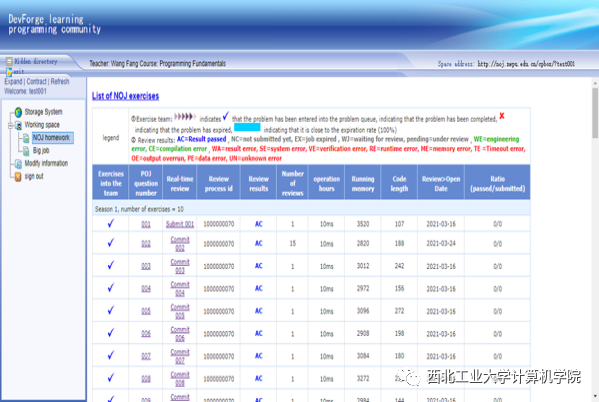The image size is (599, 402).
Task: Click the Hidden directory label
Action: tap(36, 61)
